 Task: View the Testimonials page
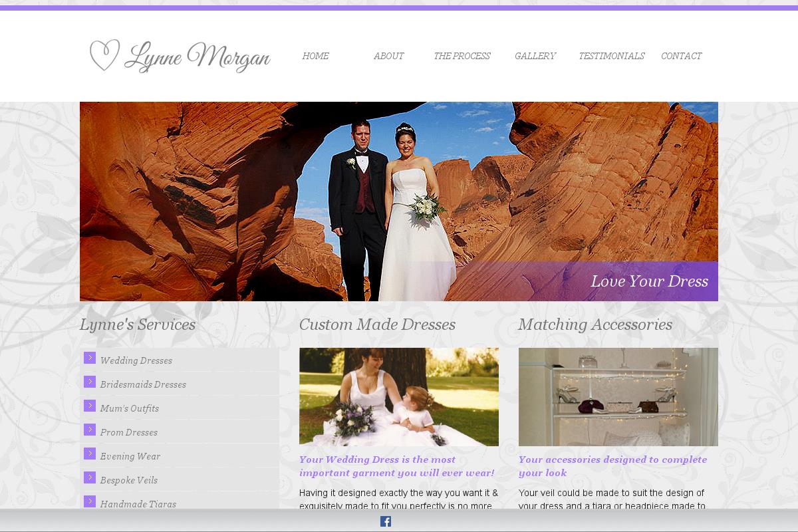(x=611, y=56)
